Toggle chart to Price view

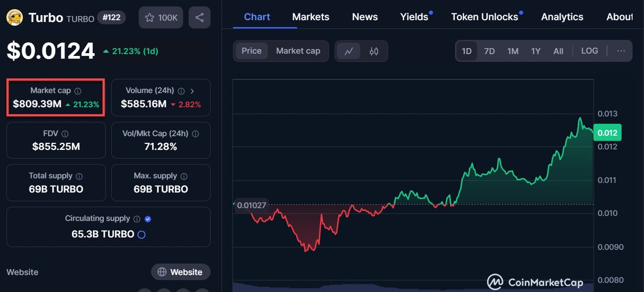pyautogui.click(x=251, y=51)
